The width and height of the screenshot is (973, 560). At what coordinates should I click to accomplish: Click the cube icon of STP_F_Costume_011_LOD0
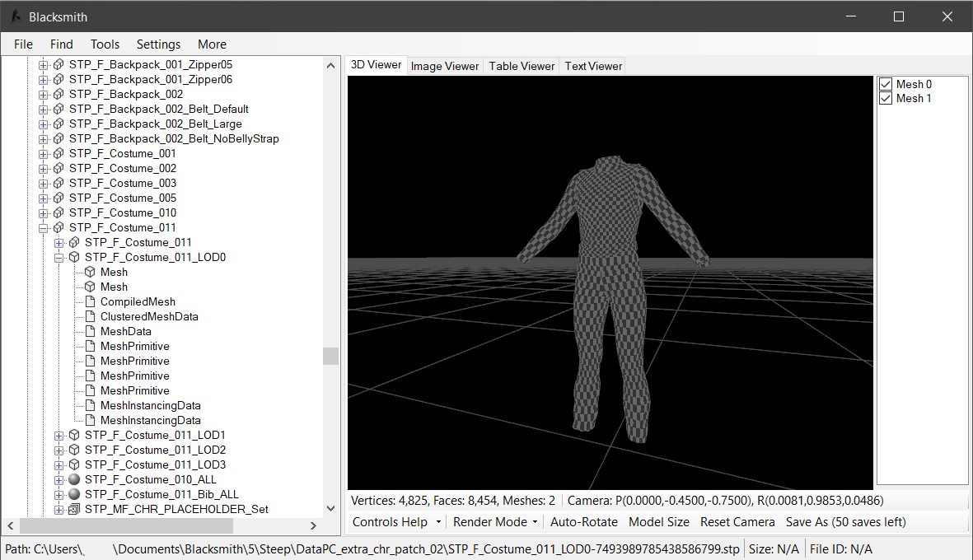coord(74,257)
